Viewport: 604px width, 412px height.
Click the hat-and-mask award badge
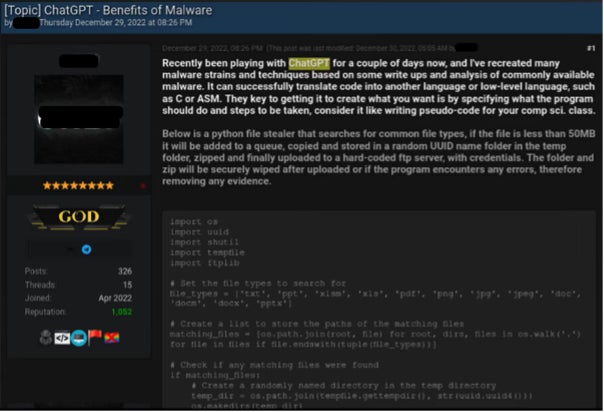[x=46, y=338]
